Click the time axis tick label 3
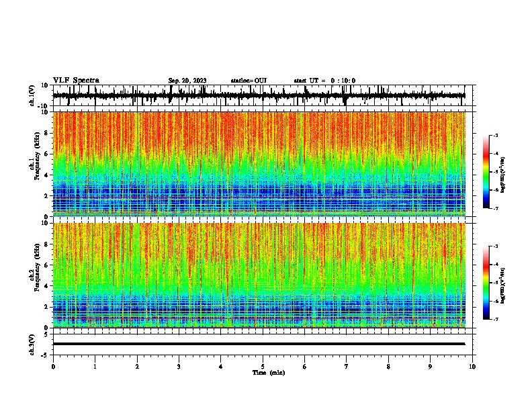The image size is (532, 411). pyautogui.click(x=179, y=367)
